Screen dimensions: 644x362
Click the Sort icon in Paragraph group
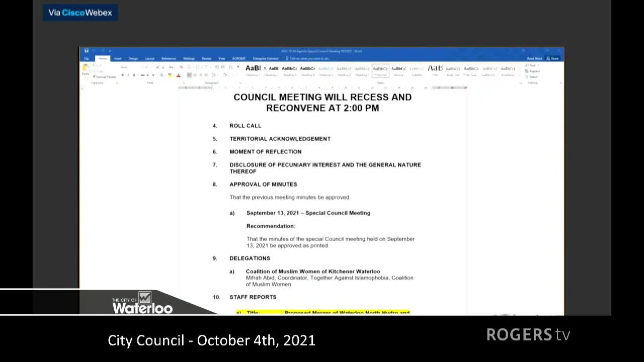pyautogui.click(x=230, y=67)
